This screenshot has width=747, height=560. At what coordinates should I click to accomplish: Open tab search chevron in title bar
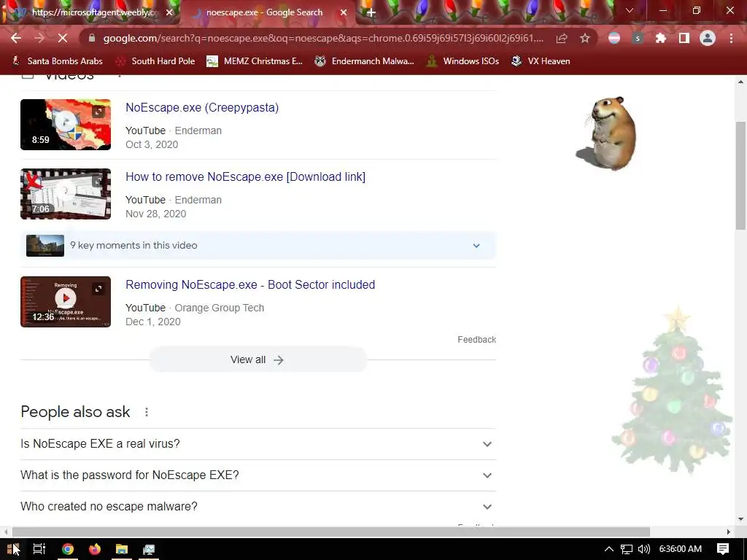[630, 10]
